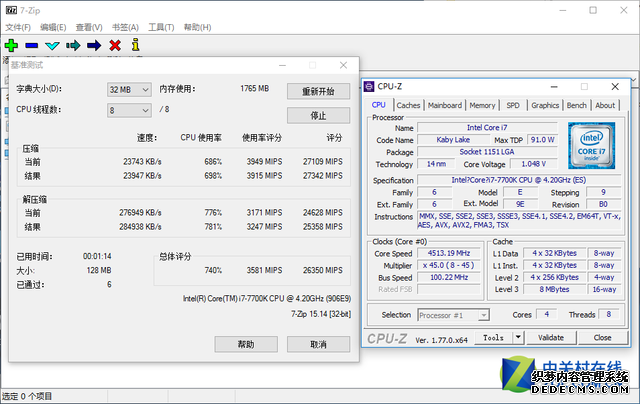The height and width of the screenshot is (404, 640).
Task: Switch to the Mainboard tab in CPU-Z
Action: pos(445,105)
